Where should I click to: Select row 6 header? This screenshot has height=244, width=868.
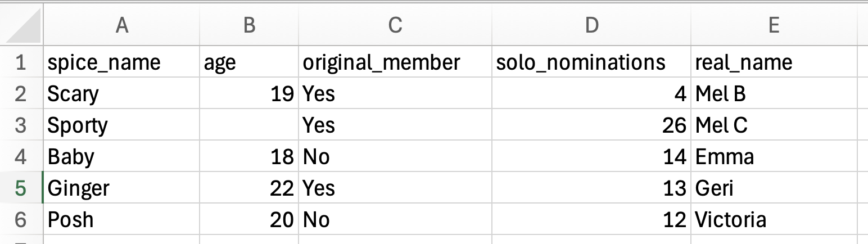click(21, 219)
